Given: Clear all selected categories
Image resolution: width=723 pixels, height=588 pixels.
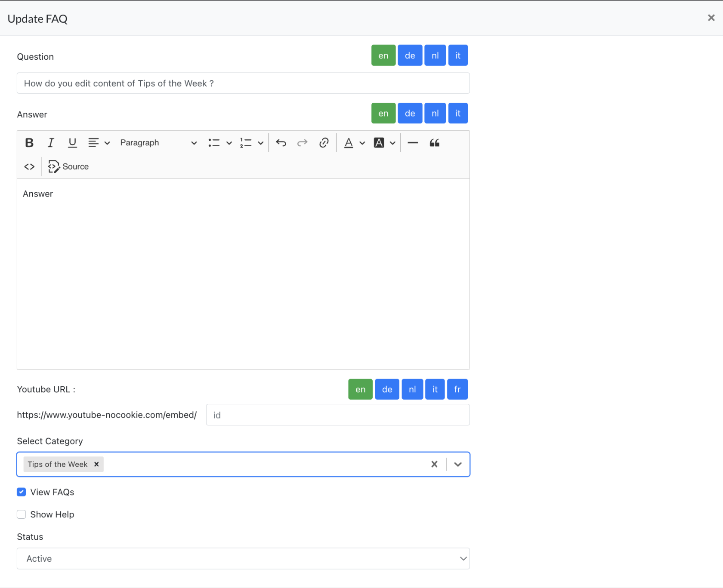Looking at the screenshot, I should click(x=434, y=464).
